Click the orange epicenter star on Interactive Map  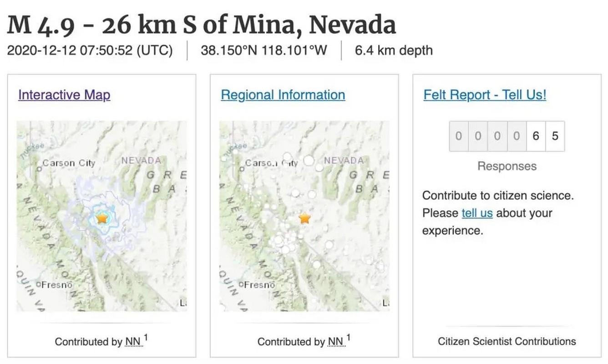tap(102, 218)
